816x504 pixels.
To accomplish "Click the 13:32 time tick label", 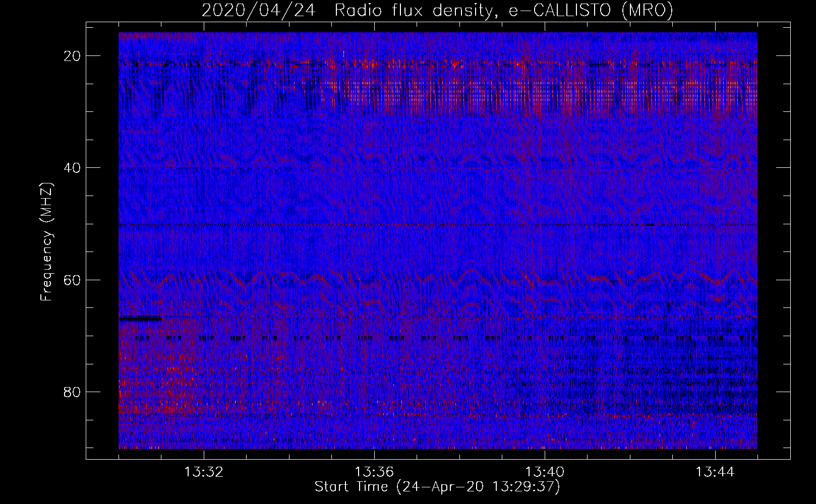I will click(204, 472).
